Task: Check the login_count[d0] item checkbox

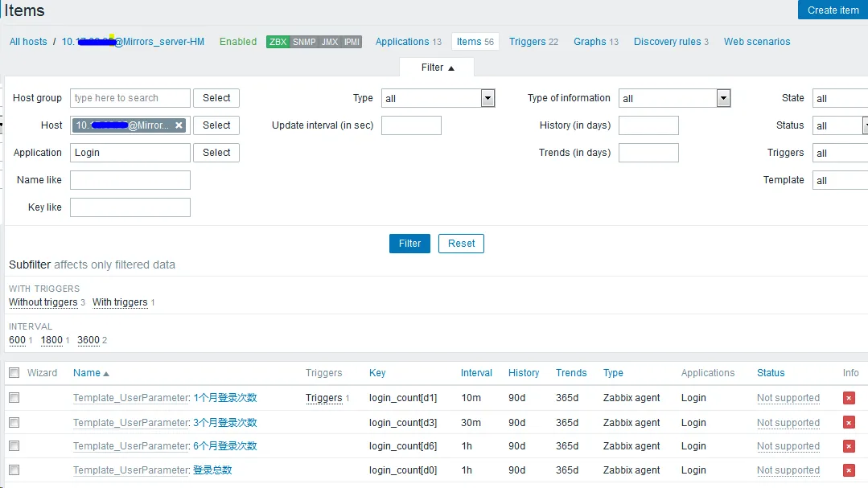Action: click(x=14, y=470)
